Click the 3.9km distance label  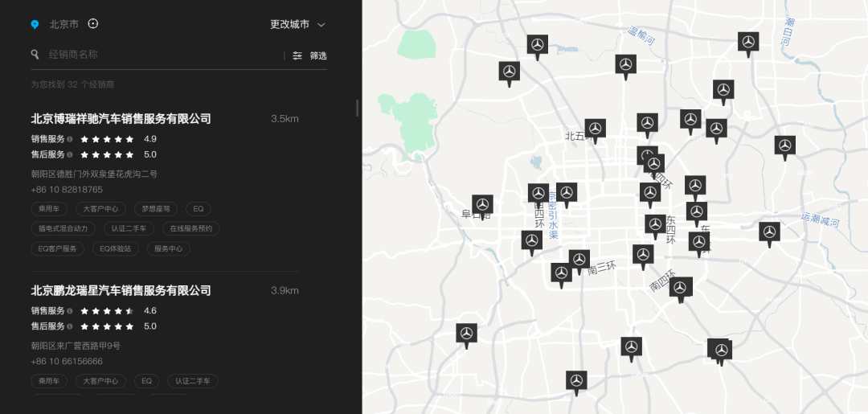coord(285,290)
